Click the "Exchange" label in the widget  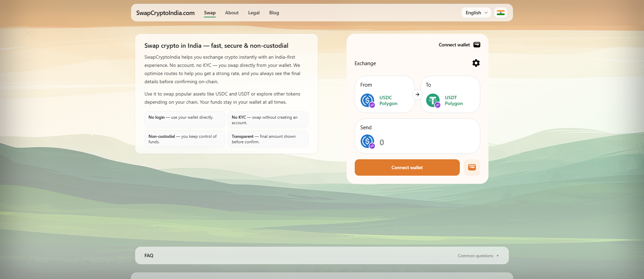[365, 63]
